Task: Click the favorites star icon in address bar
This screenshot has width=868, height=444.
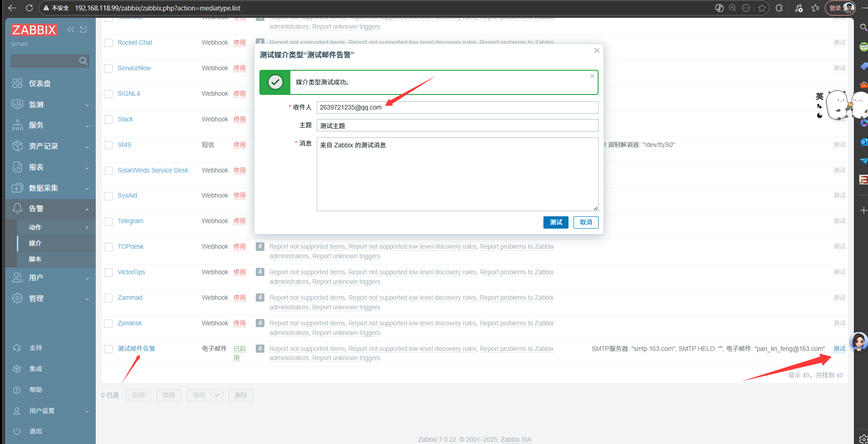Action: point(762,8)
